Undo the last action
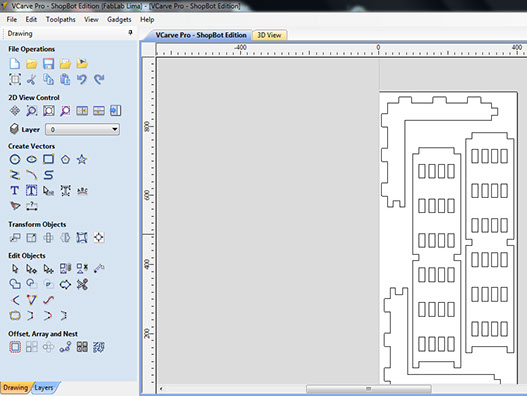 click(x=82, y=79)
